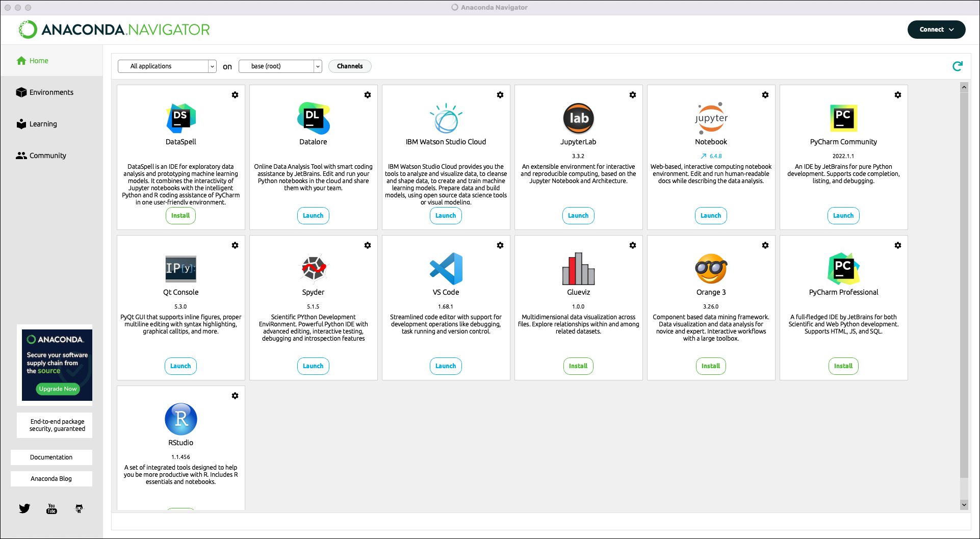
Task: Open settings gear on Datalore card
Action: click(368, 95)
